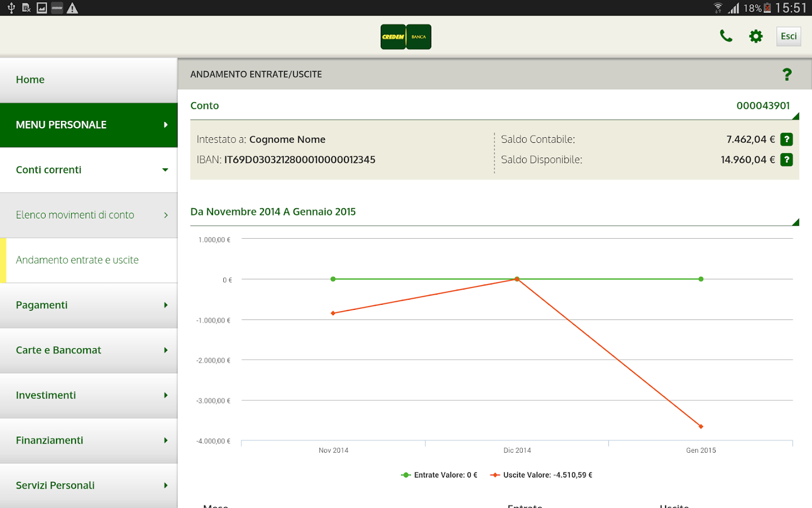Open the period selector triangle for date range

(x=795, y=222)
